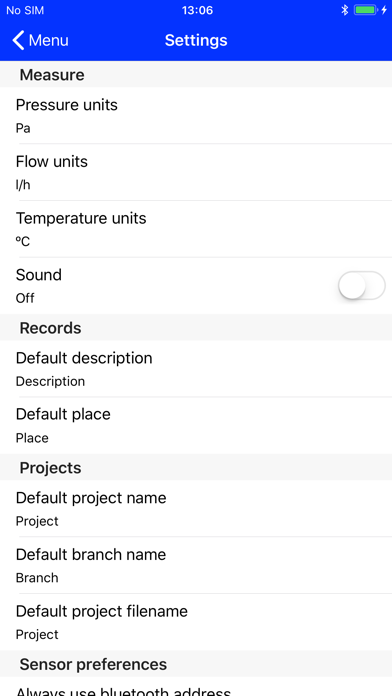Tap the Settings title

pyautogui.click(x=196, y=40)
